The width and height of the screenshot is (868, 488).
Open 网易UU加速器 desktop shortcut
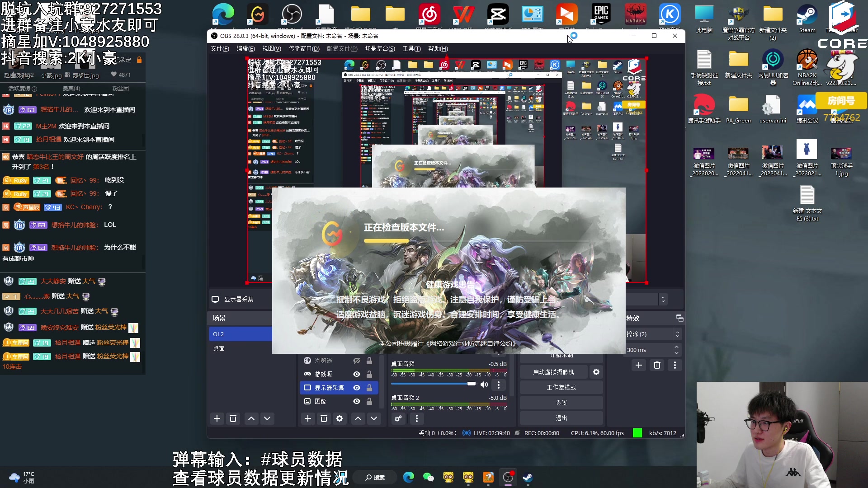(x=773, y=68)
